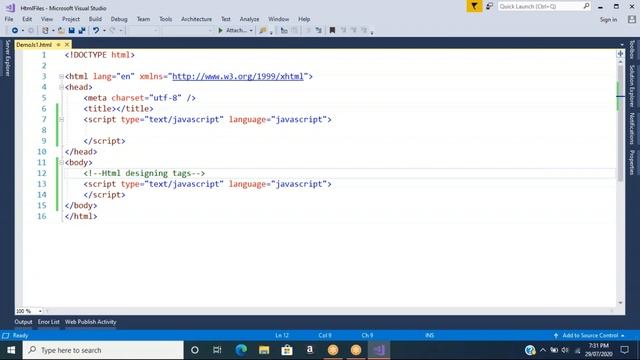
Task: Click the Save toolbar icon
Action: (71, 30)
